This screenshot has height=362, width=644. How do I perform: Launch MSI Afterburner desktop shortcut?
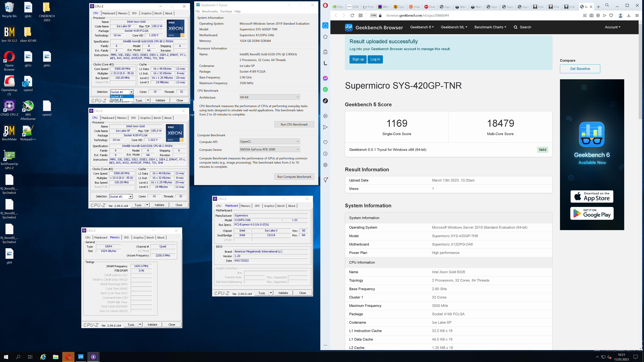click(x=28, y=110)
